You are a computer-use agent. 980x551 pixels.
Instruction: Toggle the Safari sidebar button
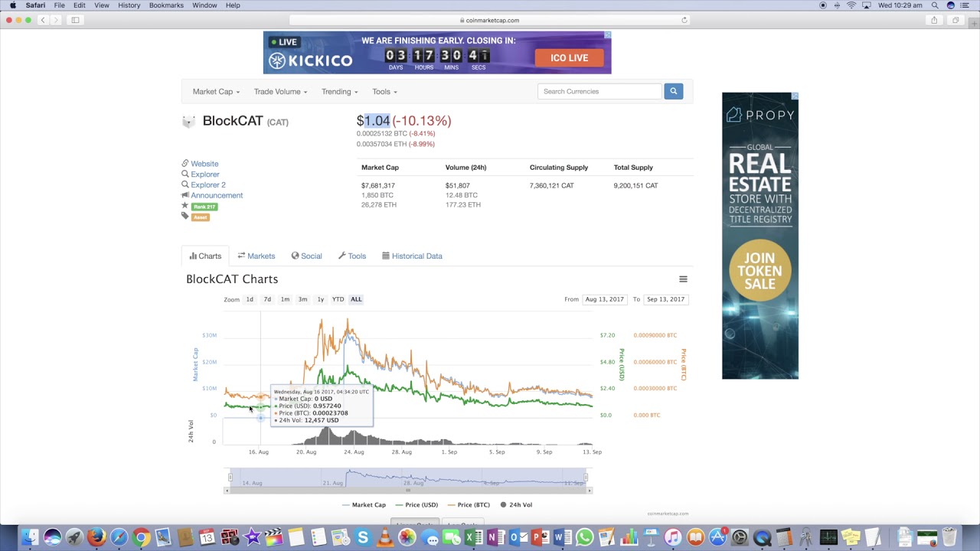click(x=75, y=20)
